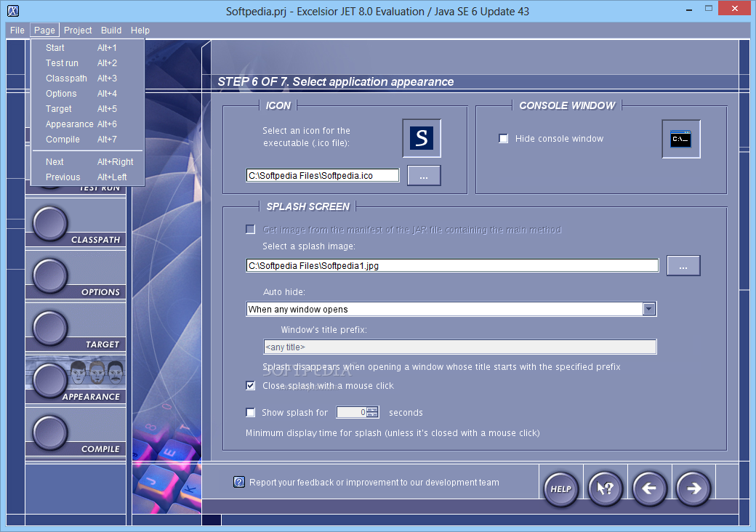
Task: Browse for the executable icon file
Action: point(424,175)
